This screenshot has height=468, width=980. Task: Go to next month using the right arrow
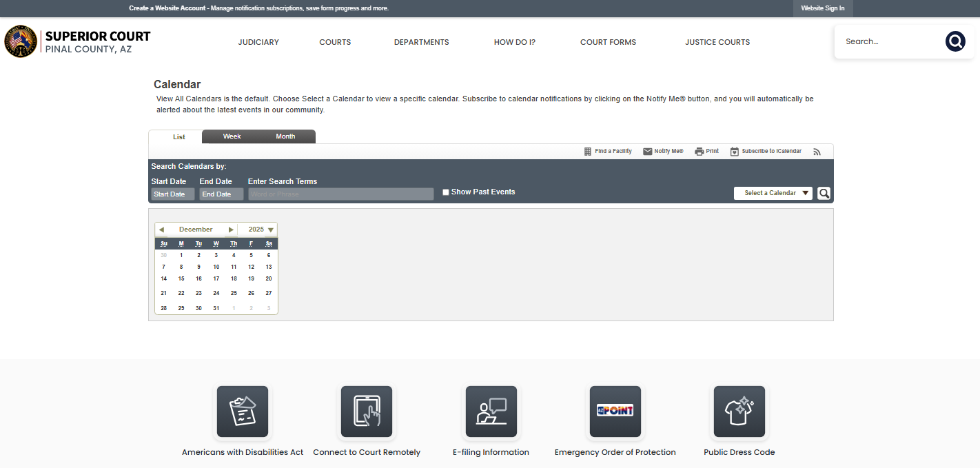click(231, 230)
